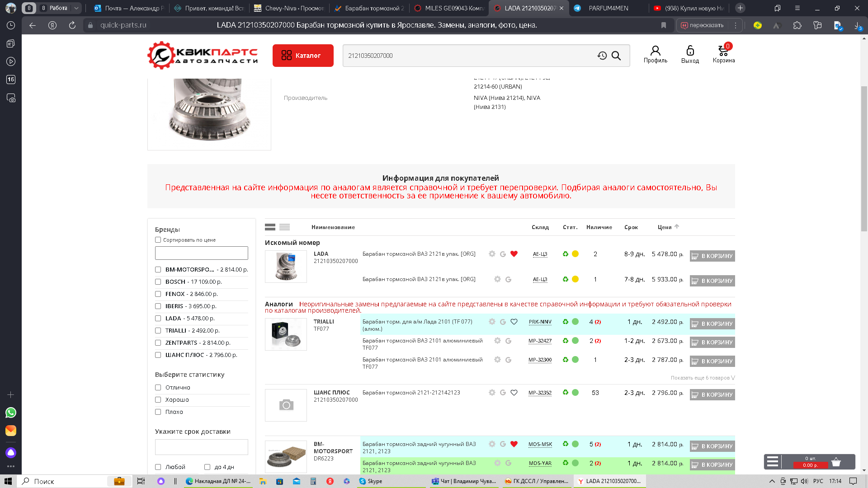Switch to YouTube Купил новую browser tab
Viewport: 868px width, 488px height.
(x=689, y=8)
